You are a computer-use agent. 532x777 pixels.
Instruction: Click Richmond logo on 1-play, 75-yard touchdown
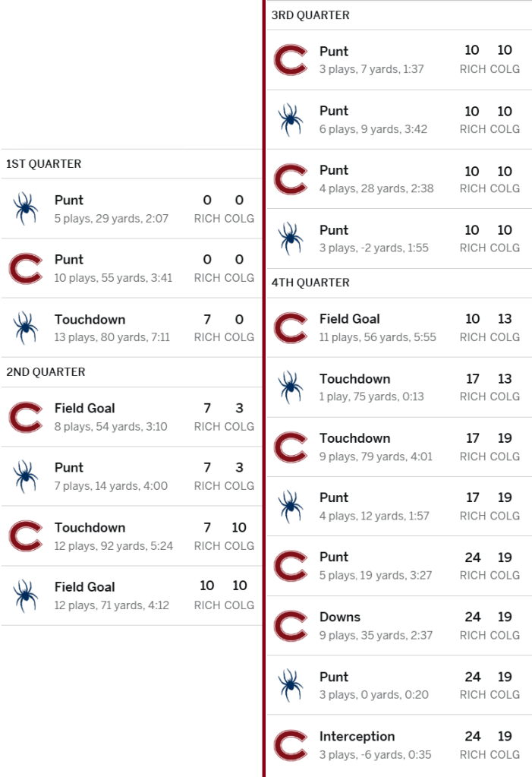coord(290,387)
